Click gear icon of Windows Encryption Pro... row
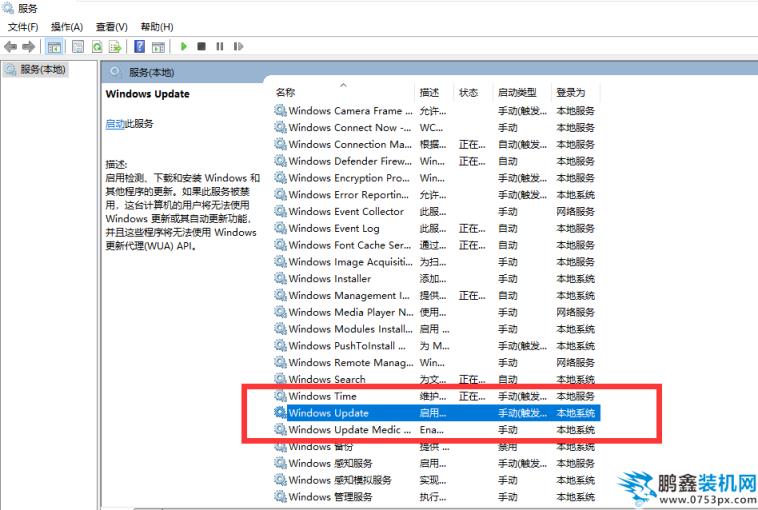758x510 pixels. (280, 177)
